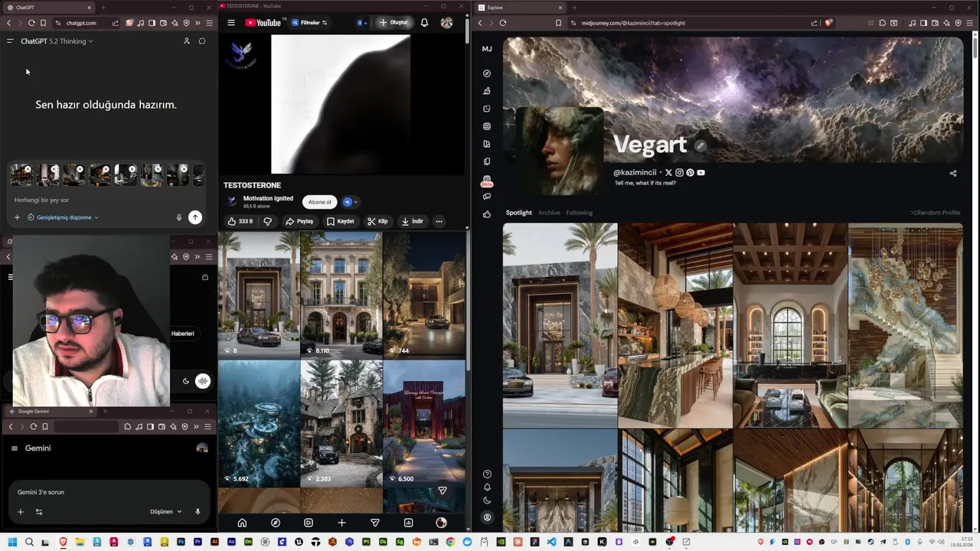Screen dimensions: 980x551
Task: Click the Motivation Ignited channel name
Action: 268,198
